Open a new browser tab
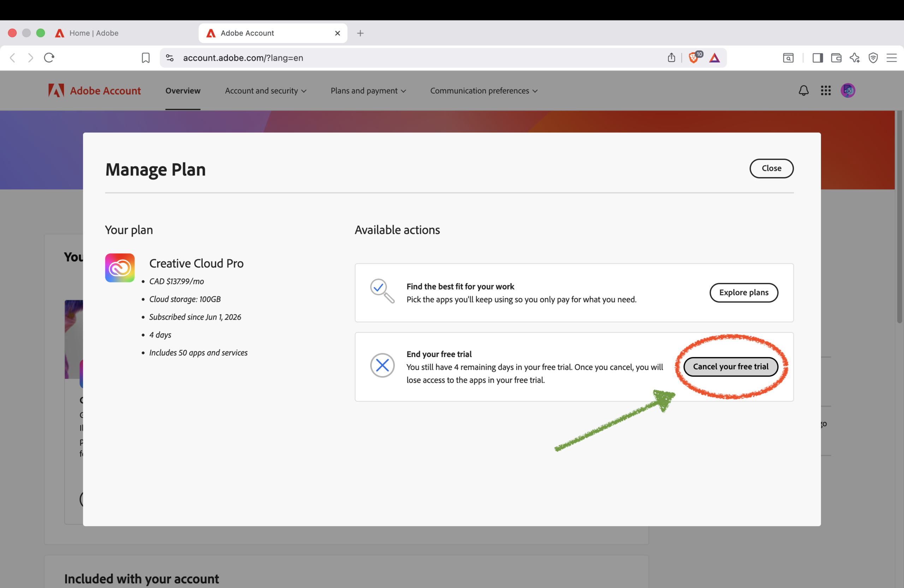 click(x=360, y=34)
